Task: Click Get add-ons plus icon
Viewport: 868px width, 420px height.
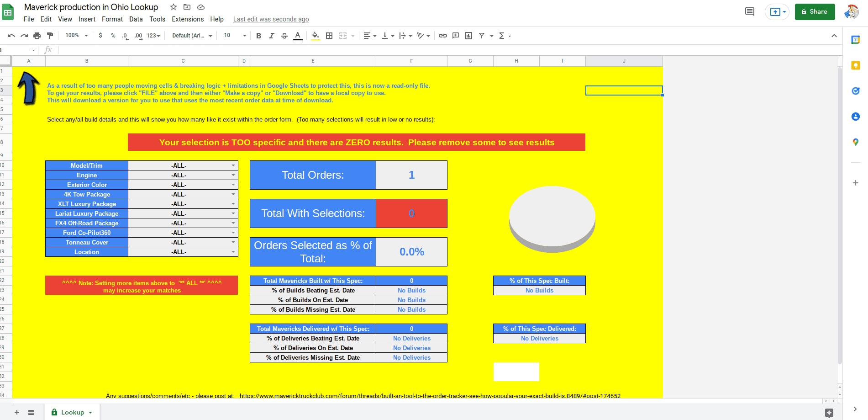Action: (x=856, y=183)
